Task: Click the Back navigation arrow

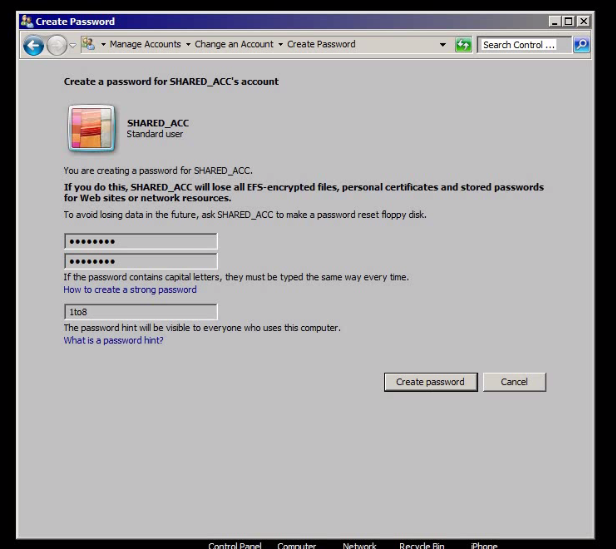Action: coord(33,45)
